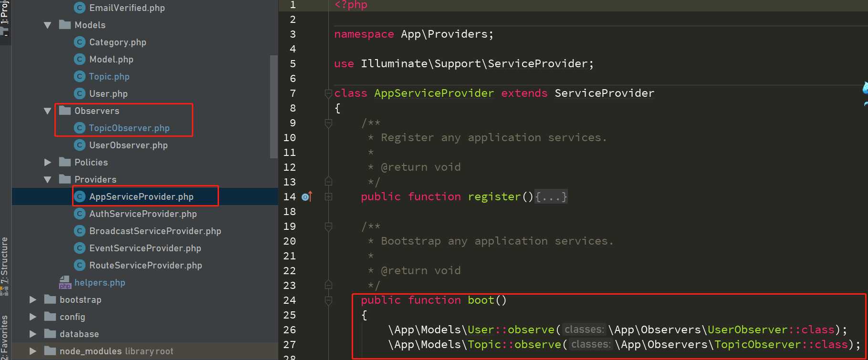The width and height of the screenshot is (868, 360).
Task: Click the BroadcastServiceProvider.php class icon
Action: tap(80, 231)
